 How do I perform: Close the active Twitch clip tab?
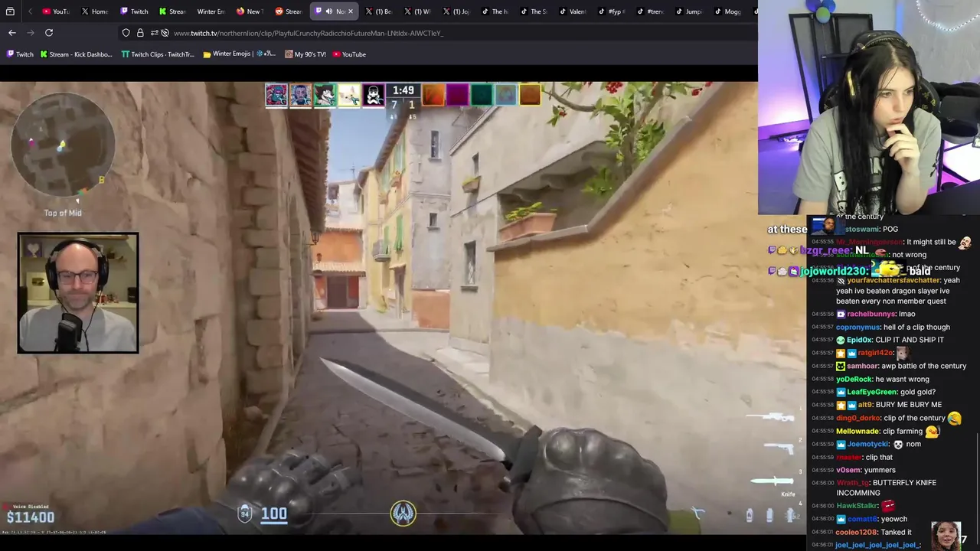(351, 11)
